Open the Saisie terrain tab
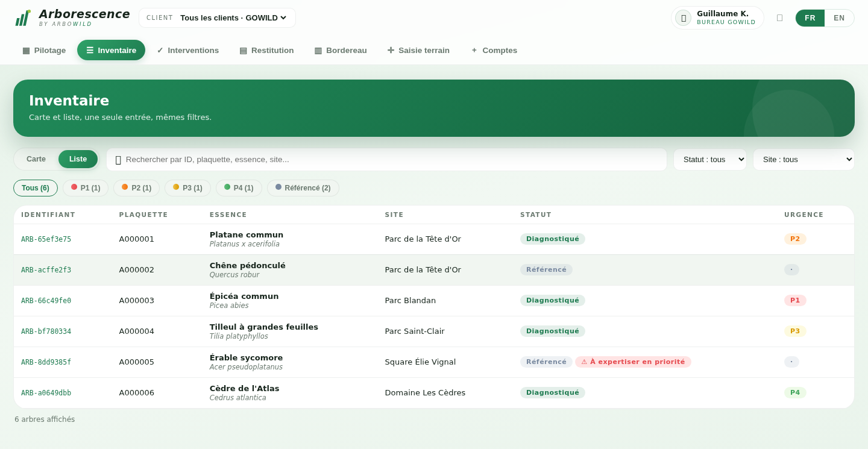This screenshot has width=868, height=449. click(x=418, y=50)
